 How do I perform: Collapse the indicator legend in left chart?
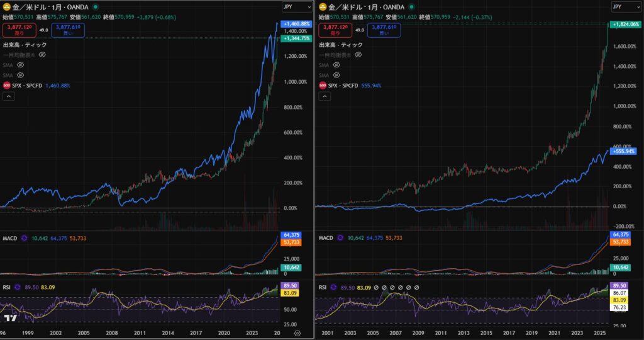(9, 96)
